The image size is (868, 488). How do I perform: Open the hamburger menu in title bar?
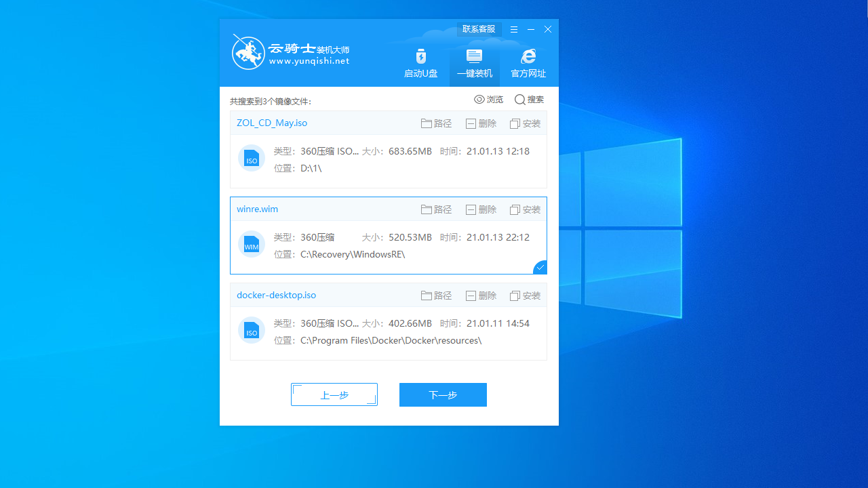click(513, 29)
